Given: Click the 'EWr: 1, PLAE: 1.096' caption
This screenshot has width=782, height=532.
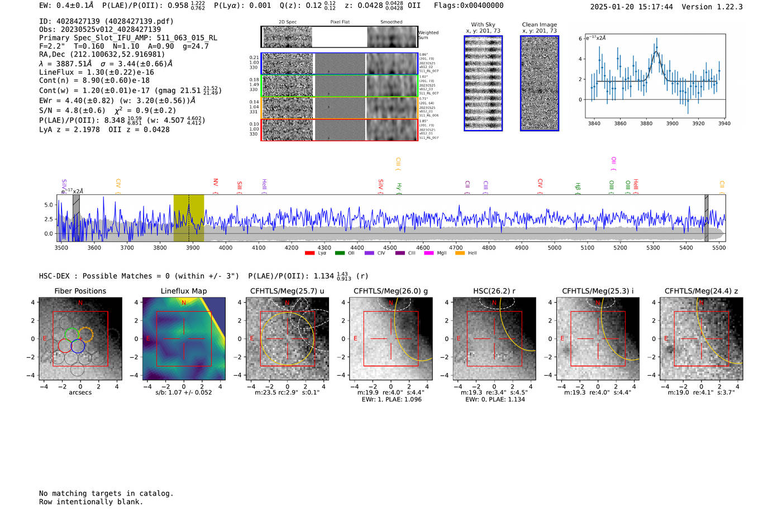Looking at the screenshot, I should tap(392, 400).
